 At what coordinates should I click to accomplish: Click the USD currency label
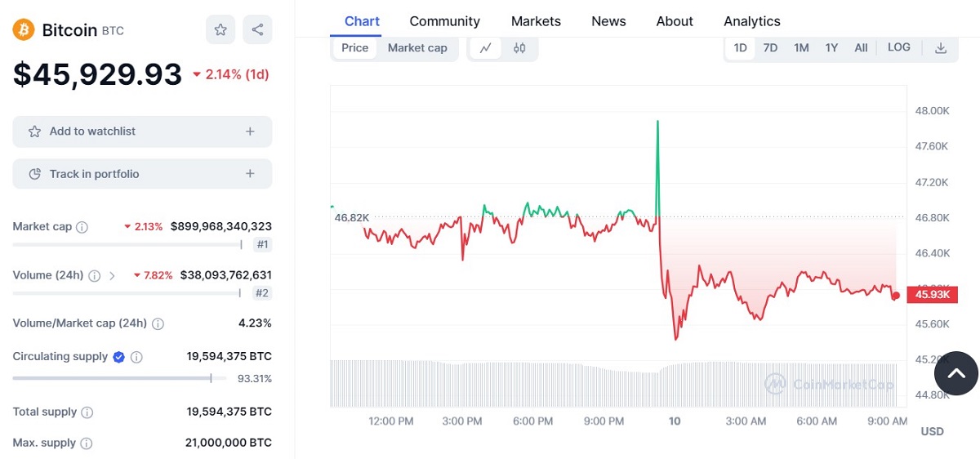tap(932, 431)
